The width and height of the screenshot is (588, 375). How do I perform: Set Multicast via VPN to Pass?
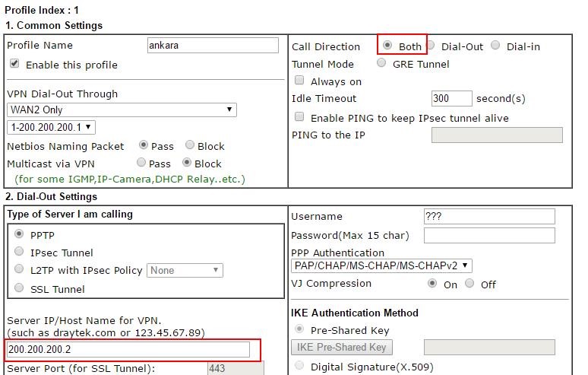[141, 162]
